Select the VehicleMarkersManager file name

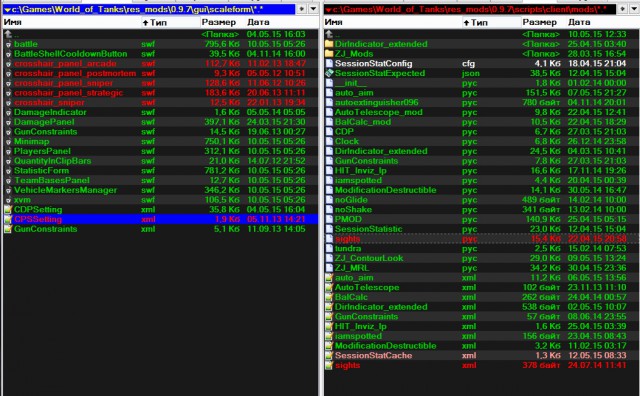click(x=65, y=190)
